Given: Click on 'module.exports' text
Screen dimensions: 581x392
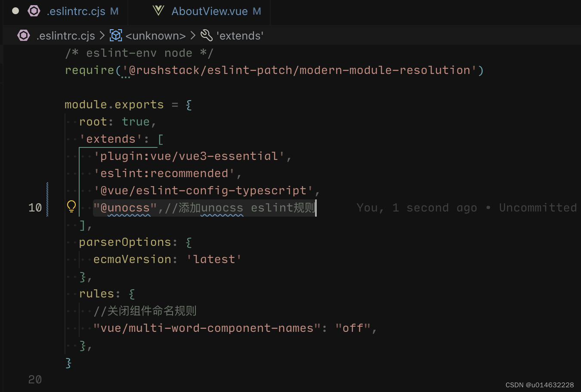Looking at the screenshot, I should point(114,104).
